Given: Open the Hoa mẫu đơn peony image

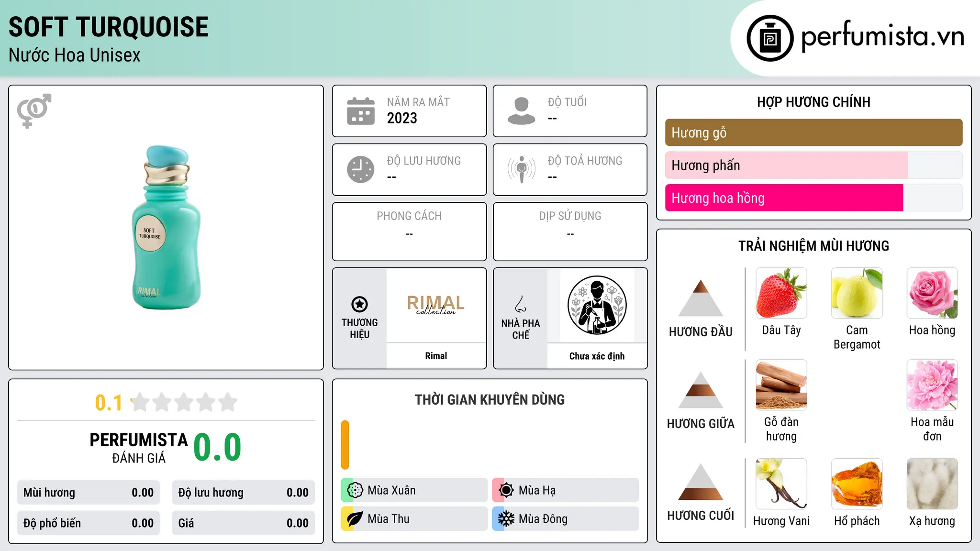Looking at the screenshot, I should pyautogui.click(x=932, y=385).
